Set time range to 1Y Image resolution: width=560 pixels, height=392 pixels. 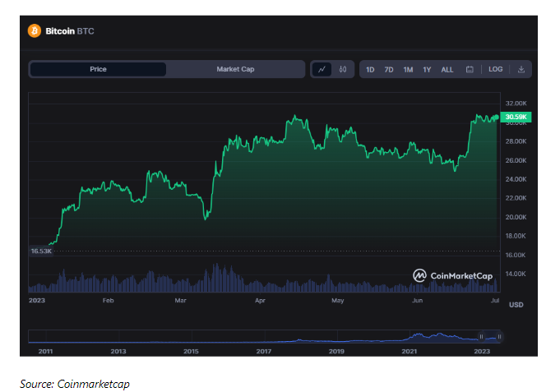[427, 70]
